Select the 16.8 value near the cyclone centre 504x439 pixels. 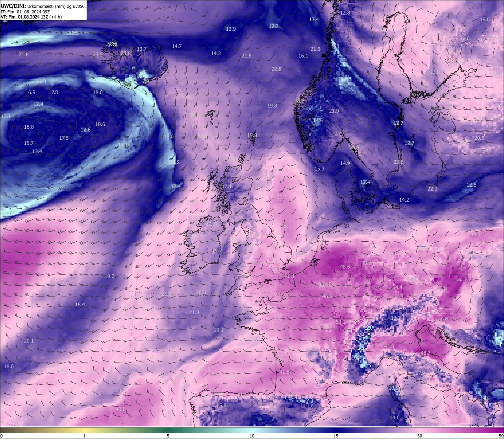[x=29, y=127]
